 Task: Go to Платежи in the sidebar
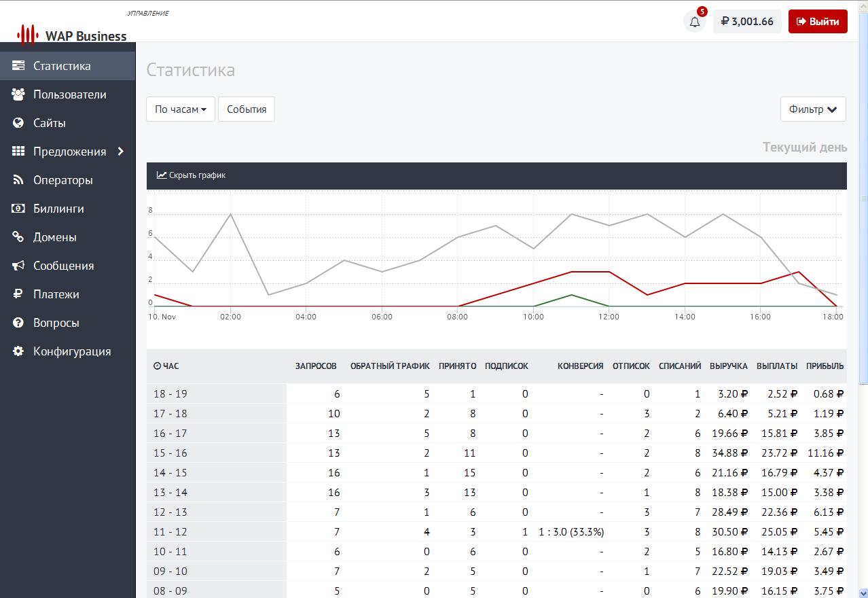pos(56,294)
